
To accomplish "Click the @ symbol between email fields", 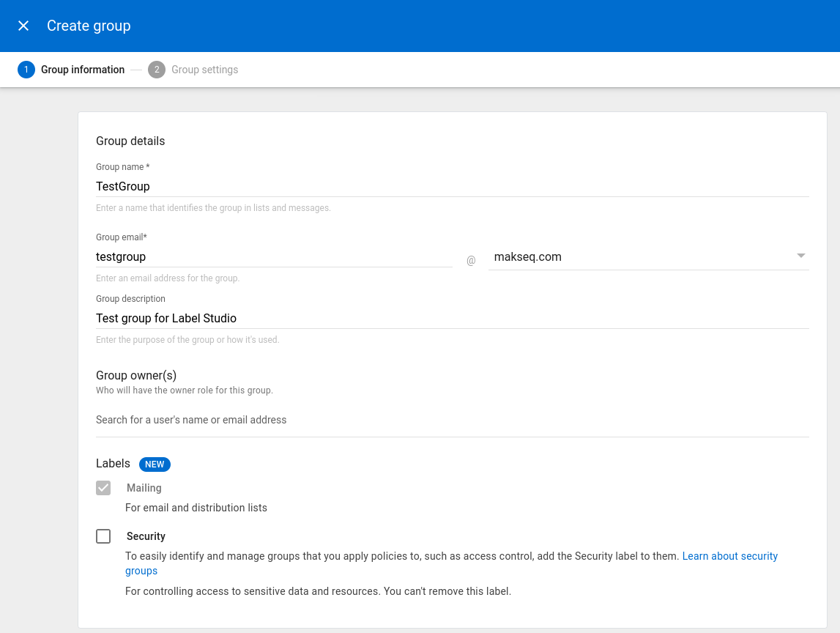I will (471, 260).
